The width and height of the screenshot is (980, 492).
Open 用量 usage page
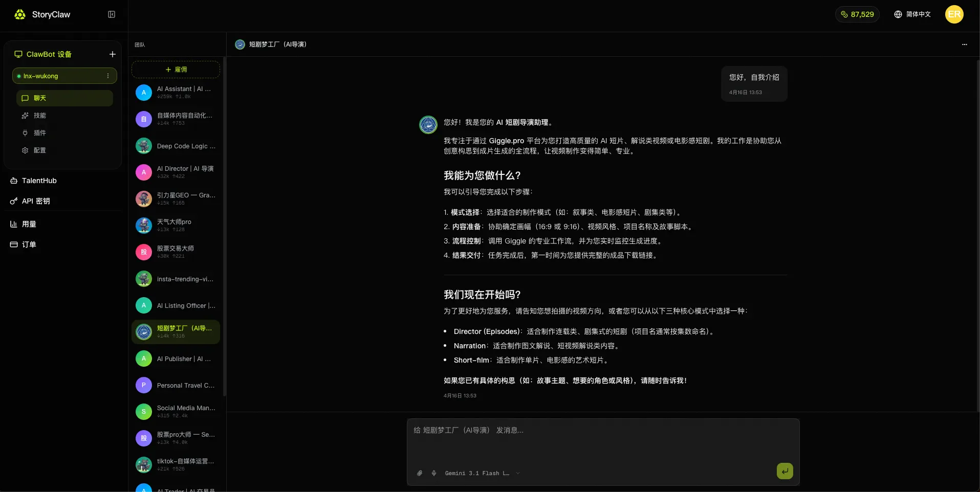24,224
